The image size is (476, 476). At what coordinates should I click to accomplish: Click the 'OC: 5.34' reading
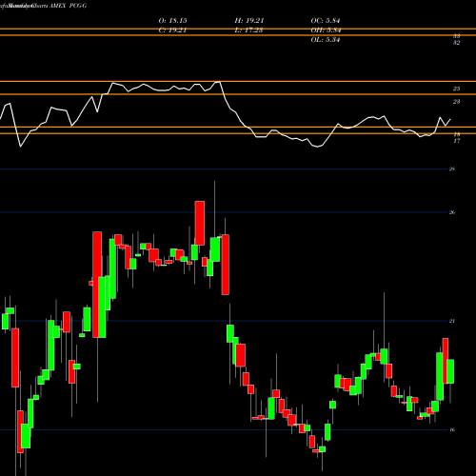(326, 21)
